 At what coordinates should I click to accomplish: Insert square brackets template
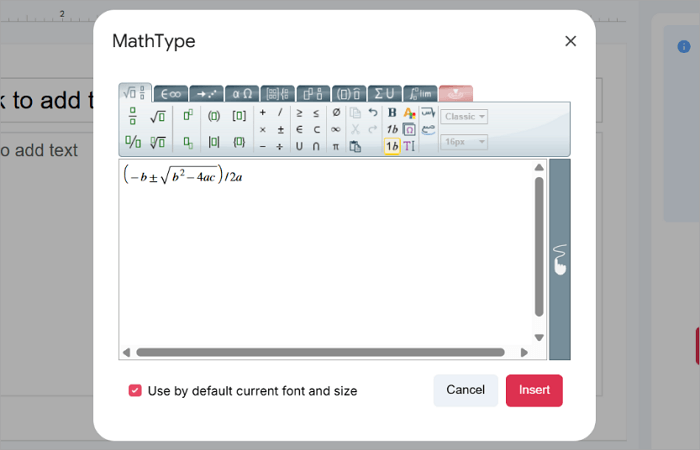[x=239, y=116]
